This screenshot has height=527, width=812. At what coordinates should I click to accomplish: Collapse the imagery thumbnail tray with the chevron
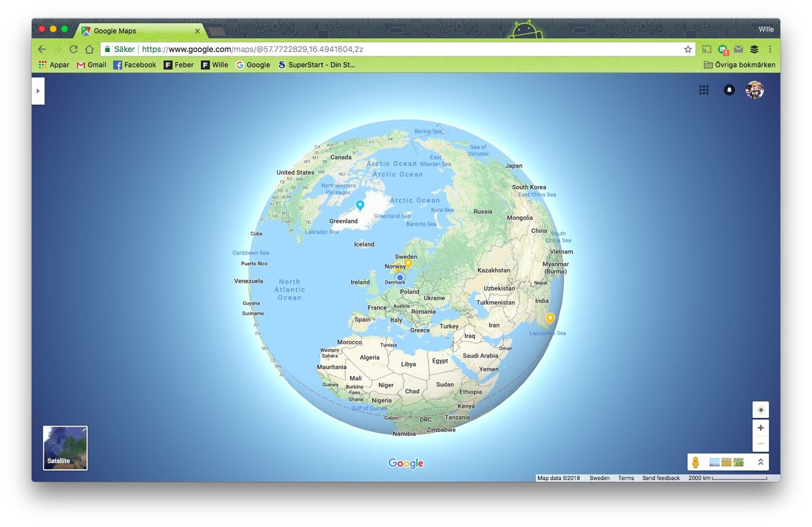click(760, 462)
